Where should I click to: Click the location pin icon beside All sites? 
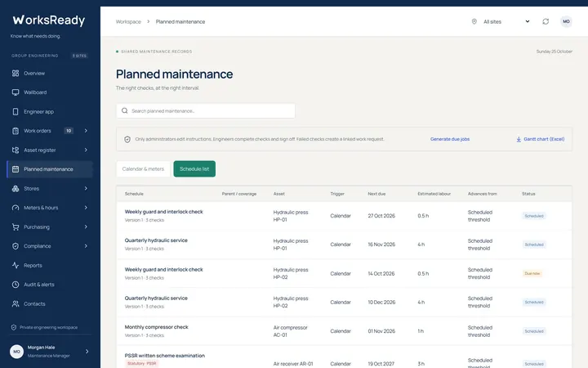coord(474,21)
